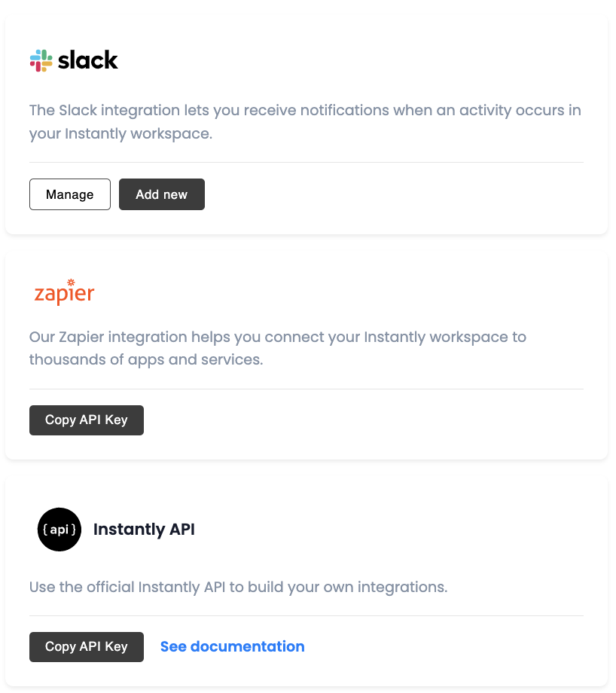Click the black slack wordmark text

coord(88,60)
